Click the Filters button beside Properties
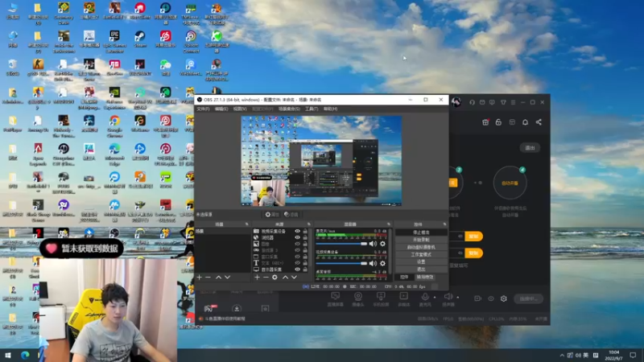Viewport: 644px width, 362px height. point(291,215)
